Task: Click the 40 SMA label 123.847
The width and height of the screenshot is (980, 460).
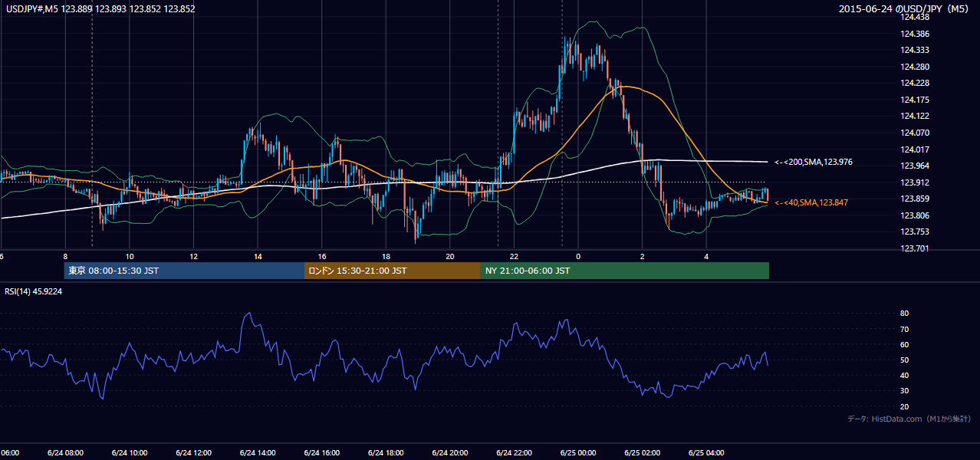Action: pos(811,202)
